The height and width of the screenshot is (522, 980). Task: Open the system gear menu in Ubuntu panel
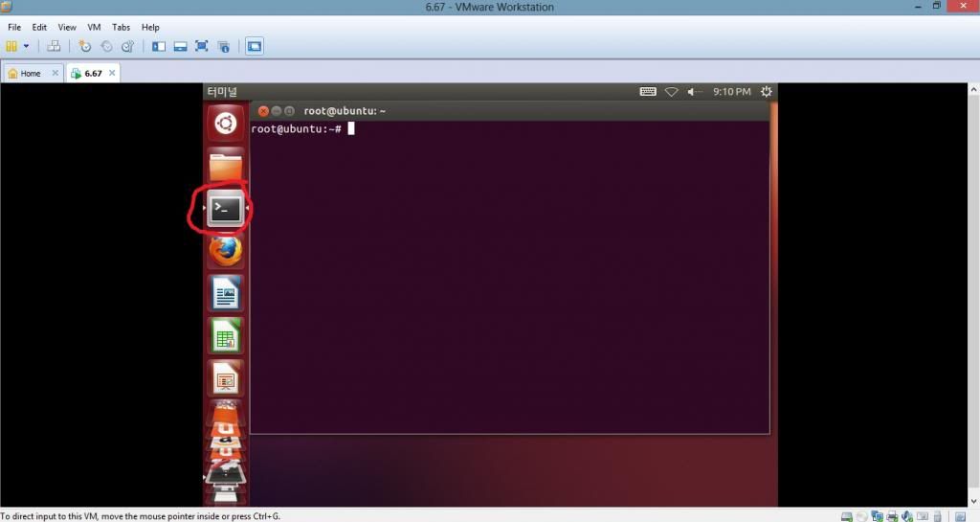click(x=767, y=92)
